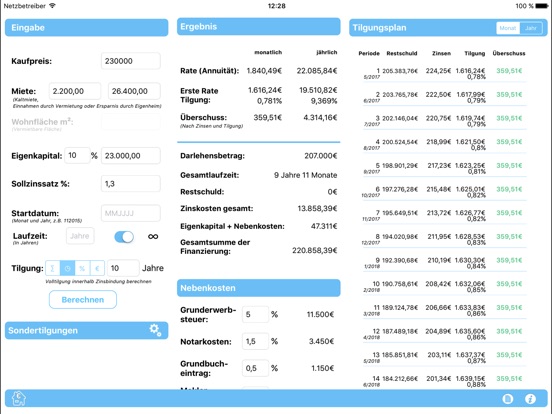Select monthly rate value 1.840,49€
The width and height of the screenshot is (552, 414).
(x=264, y=71)
